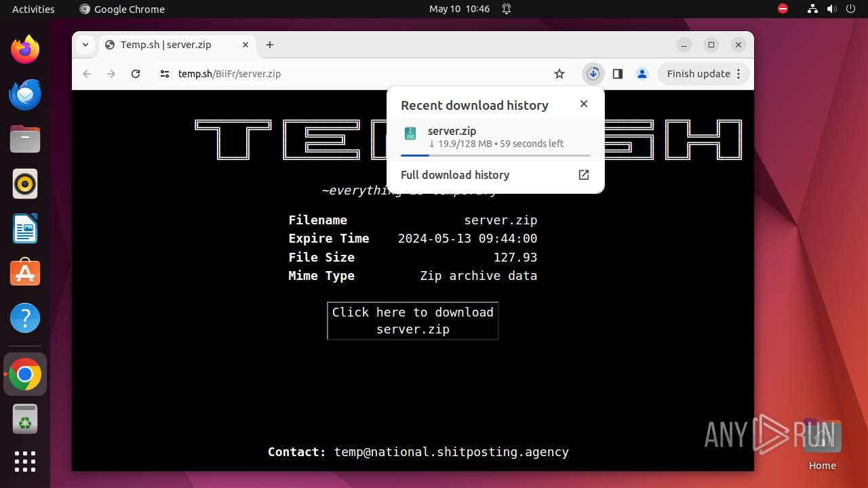
Task: Open the Trash icon in dock
Action: [x=25, y=419]
